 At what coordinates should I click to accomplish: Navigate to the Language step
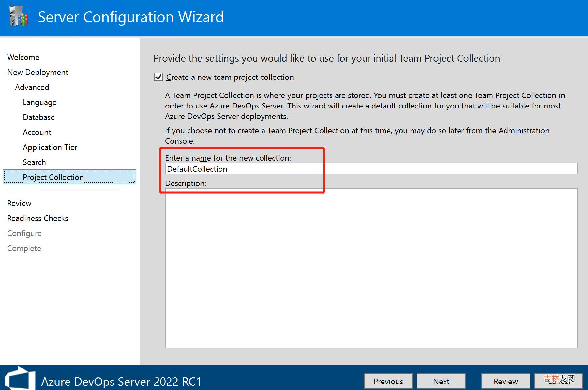click(x=39, y=102)
